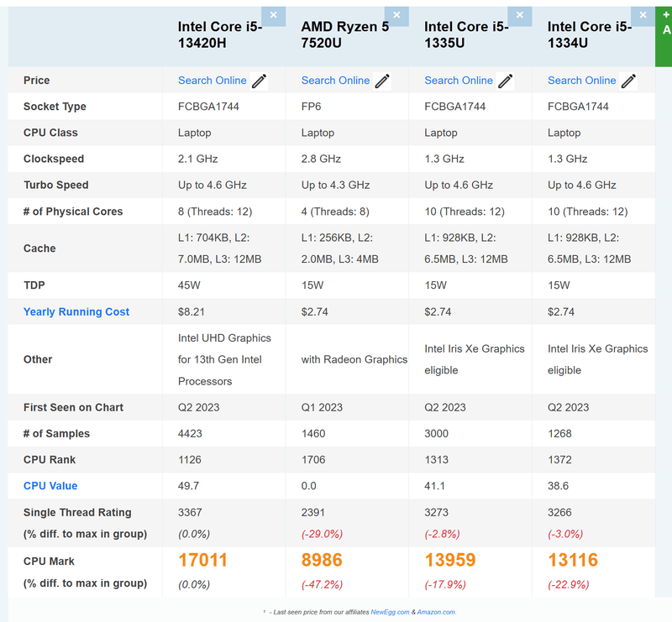
Task: Click the with Radeon Graphics cell
Action: tap(354, 359)
